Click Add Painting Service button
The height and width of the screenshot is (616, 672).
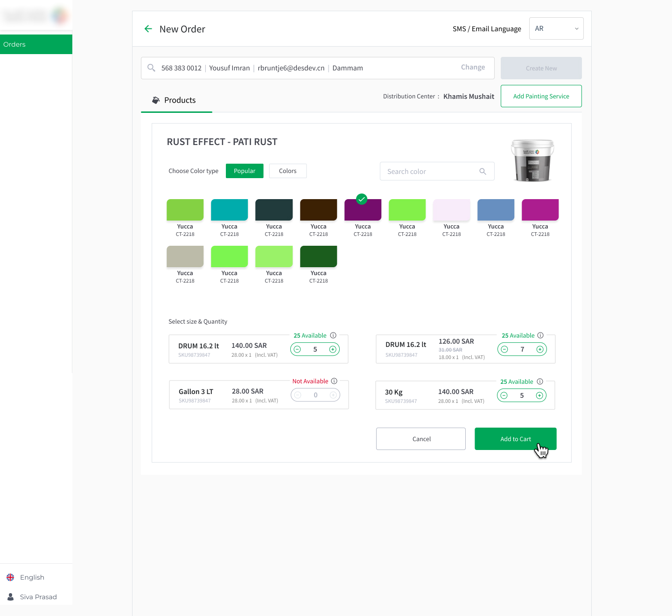click(541, 96)
